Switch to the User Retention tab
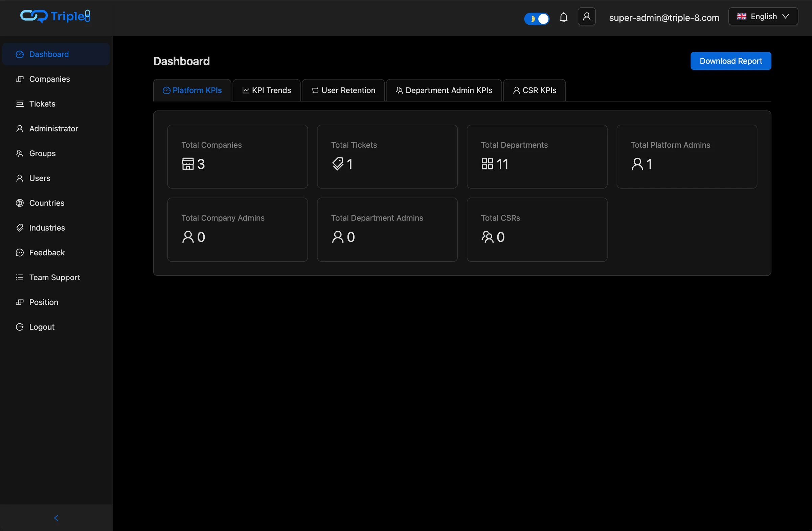The image size is (812, 531). click(x=343, y=90)
